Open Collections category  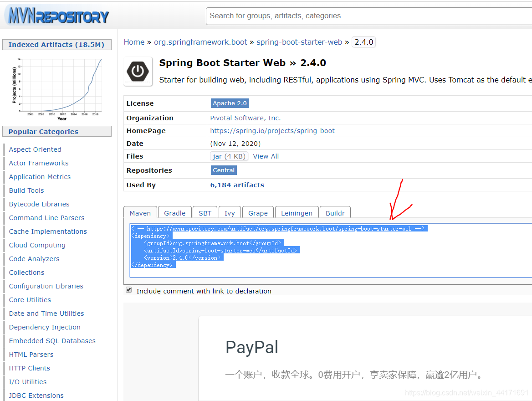pyautogui.click(x=26, y=272)
